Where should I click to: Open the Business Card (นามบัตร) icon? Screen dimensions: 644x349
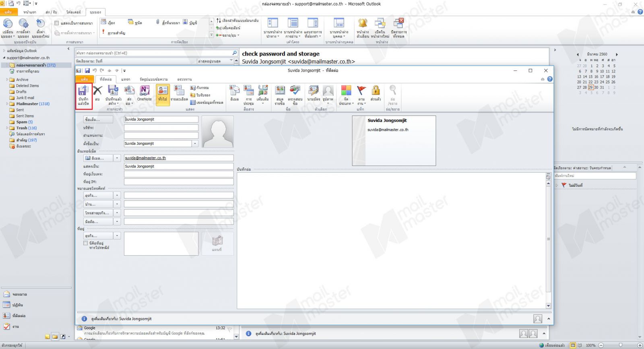point(314,93)
